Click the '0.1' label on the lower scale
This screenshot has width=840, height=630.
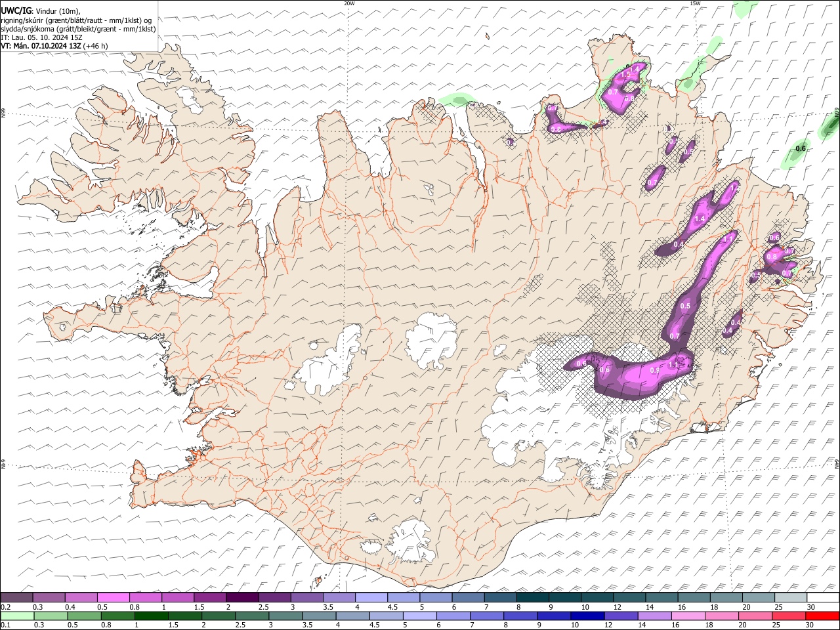(x=6, y=625)
